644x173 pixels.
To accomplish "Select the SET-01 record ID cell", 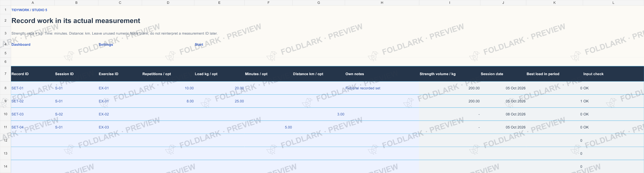I will coord(33,88).
